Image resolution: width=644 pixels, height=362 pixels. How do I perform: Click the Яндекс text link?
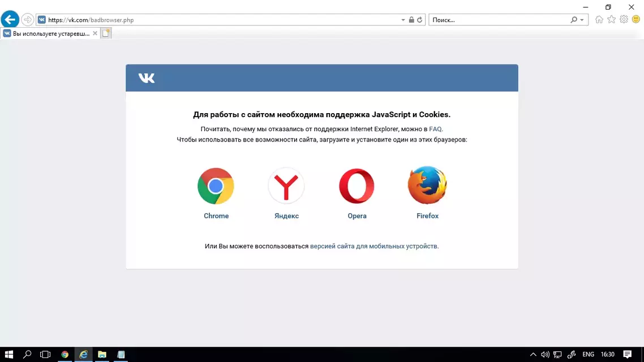pyautogui.click(x=287, y=216)
